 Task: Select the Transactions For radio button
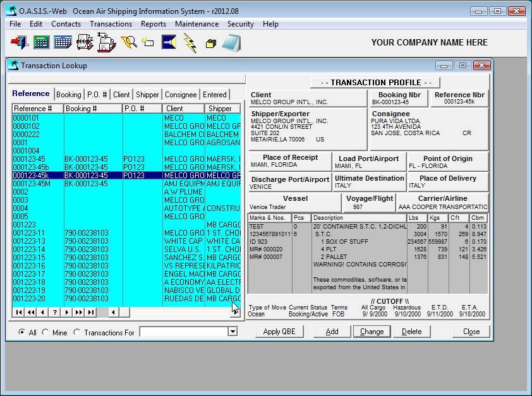pyautogui.click(x=77, y=332)
